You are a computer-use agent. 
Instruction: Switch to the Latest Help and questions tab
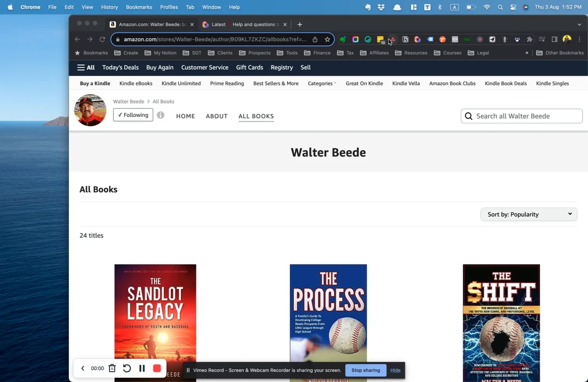click(x=245, y=25)
